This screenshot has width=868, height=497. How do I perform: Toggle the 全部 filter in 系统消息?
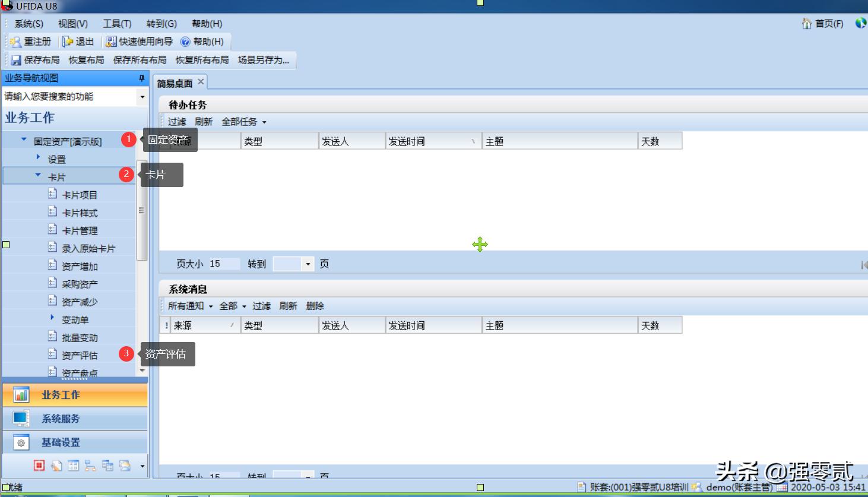pyautogui.click(x=229, y=306)
